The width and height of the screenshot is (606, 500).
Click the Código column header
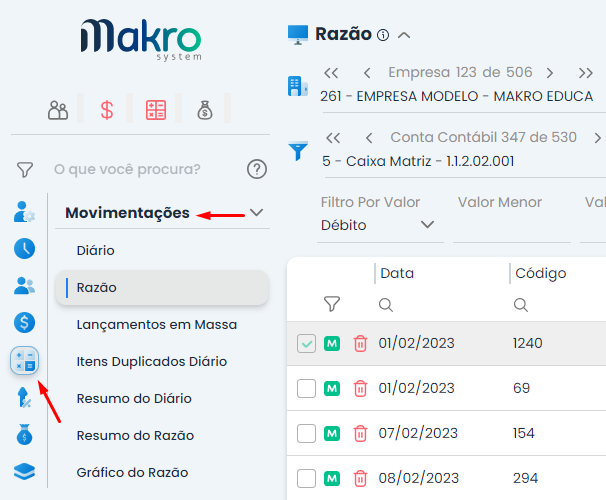[x=541, y=273]
